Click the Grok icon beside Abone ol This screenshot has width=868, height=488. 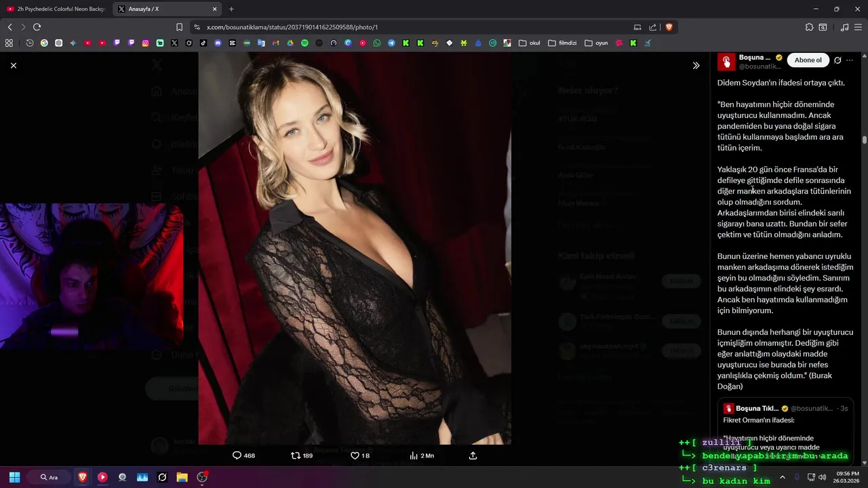coord(837,60)
